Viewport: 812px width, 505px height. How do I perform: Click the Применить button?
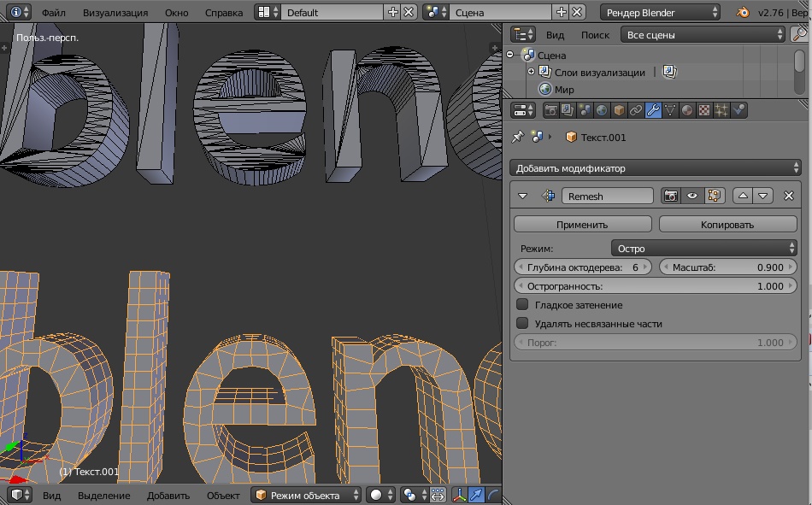(583, 224)
